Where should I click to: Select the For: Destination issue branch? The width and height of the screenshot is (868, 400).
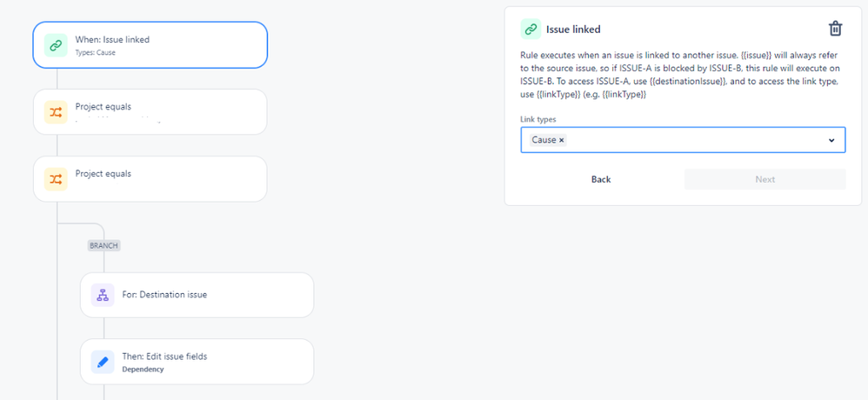(197, 295)
